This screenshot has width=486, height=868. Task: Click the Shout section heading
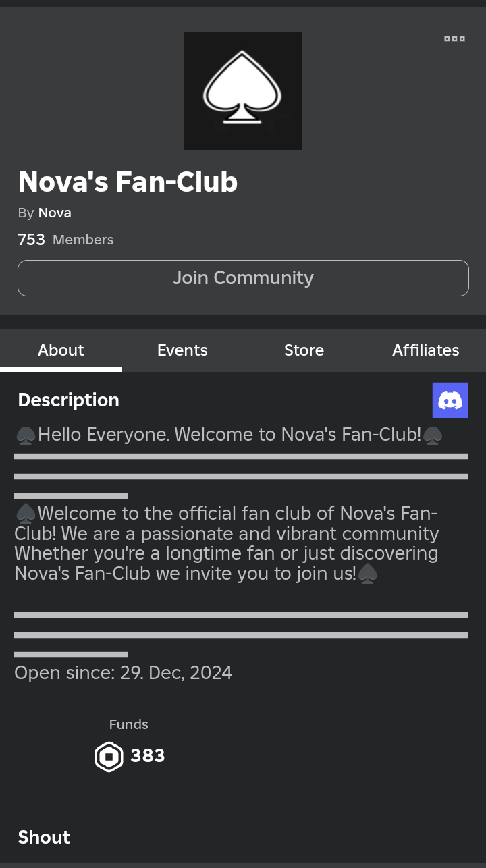tap(44, 838)
